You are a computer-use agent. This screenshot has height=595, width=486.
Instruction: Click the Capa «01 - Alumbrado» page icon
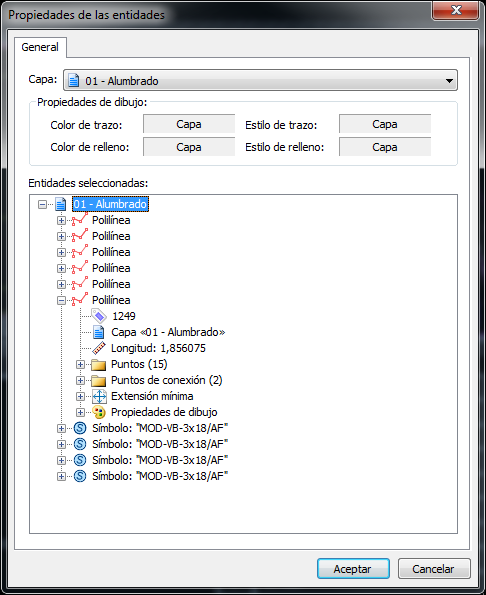(x=99, y=332)
